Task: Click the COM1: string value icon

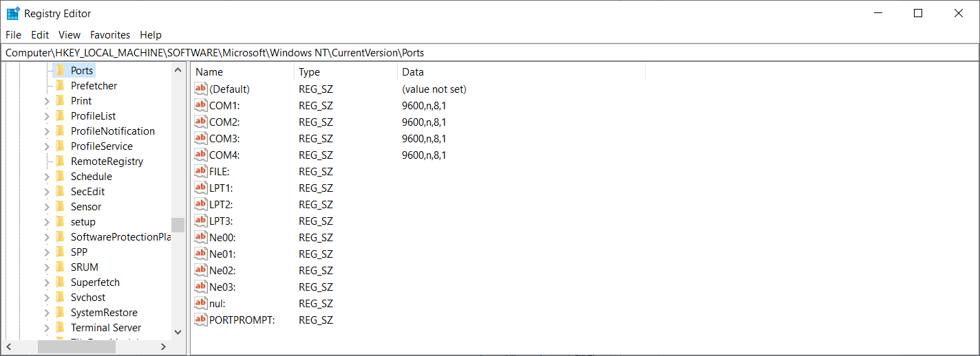Action: coord(201,105)
